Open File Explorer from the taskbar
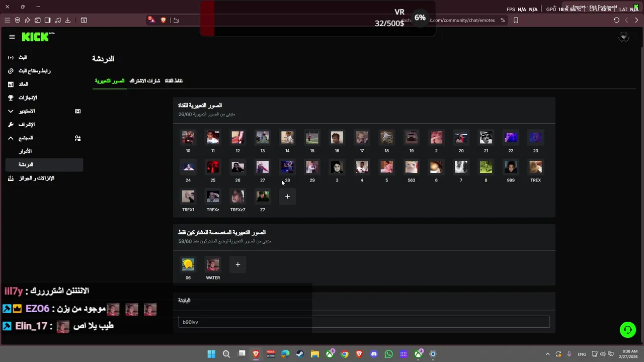This screenshot has height=362, width=644. pyautogui.click(x=314, y=354)
